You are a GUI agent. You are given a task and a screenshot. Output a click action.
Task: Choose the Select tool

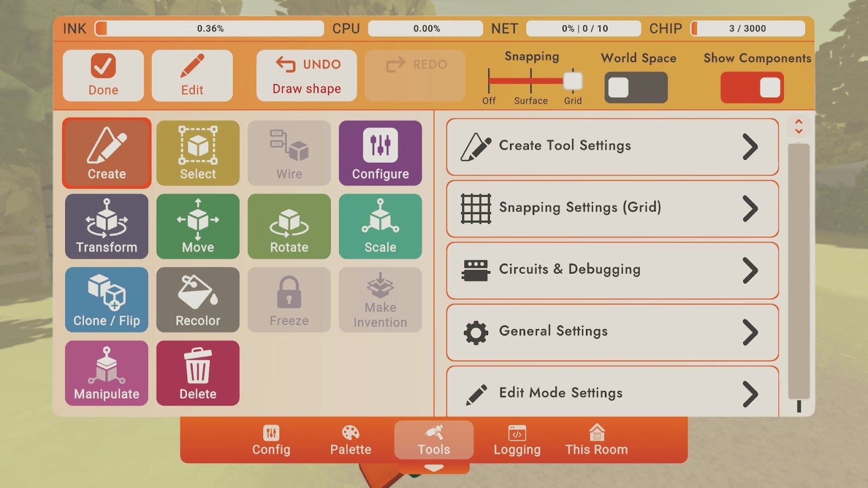pyautogui.click(x=198, y=153)
